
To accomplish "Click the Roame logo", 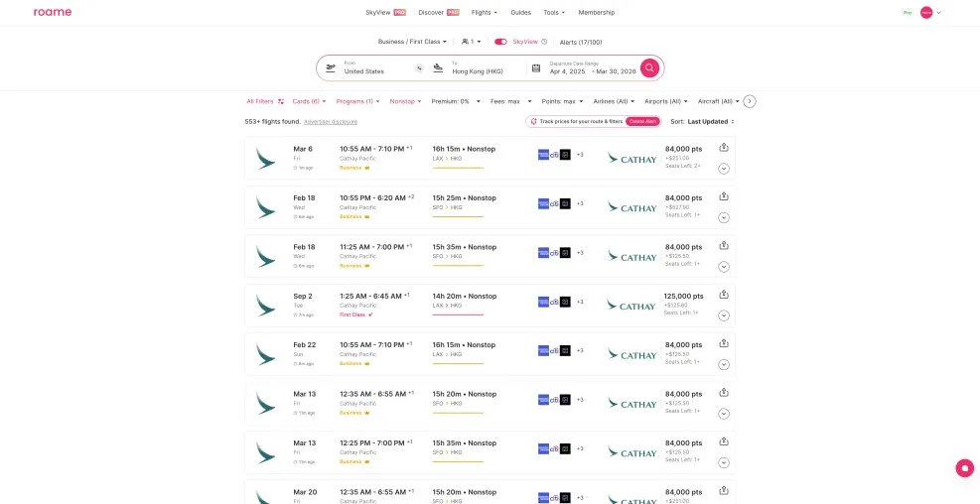I will point(52,12).
